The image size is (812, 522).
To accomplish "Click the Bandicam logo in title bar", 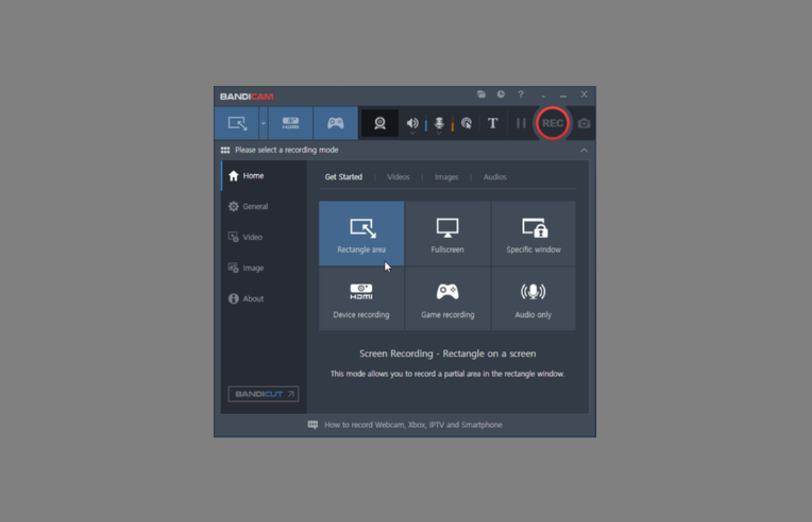I will [x=247, y=96].
